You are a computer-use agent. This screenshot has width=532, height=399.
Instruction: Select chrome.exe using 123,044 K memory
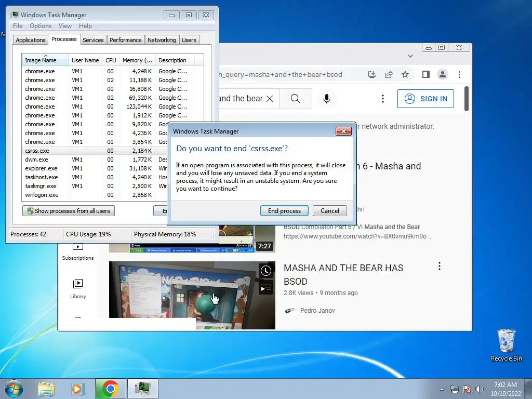(x=113, y=107)
